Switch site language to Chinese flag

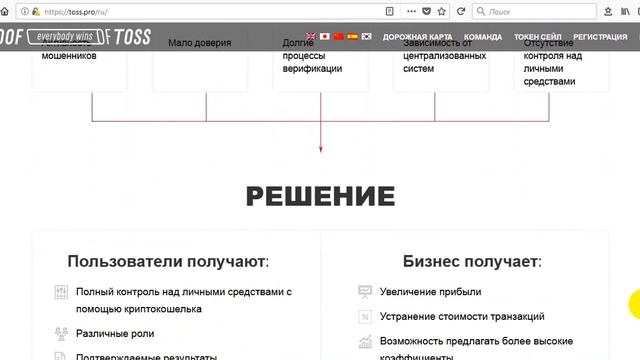point(339,36)
